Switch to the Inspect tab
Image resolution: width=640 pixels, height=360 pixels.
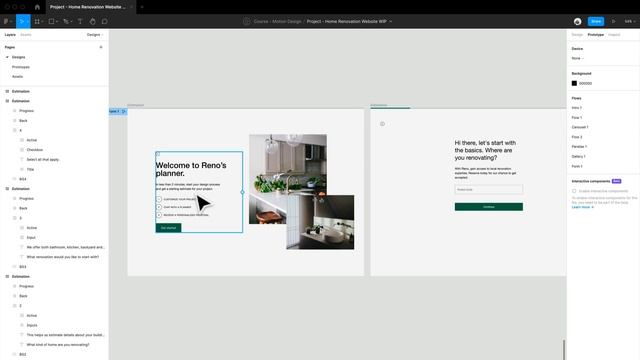[614, 35]
